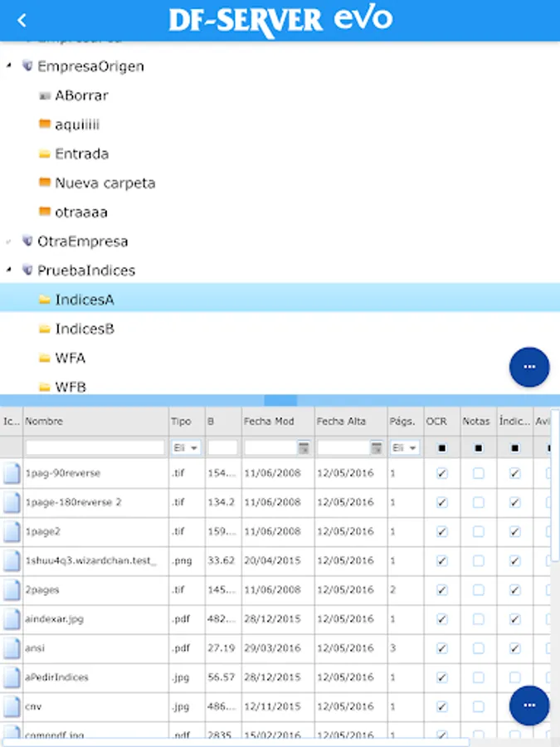Select the OtraEmpresa shield icon

(27, 241)
